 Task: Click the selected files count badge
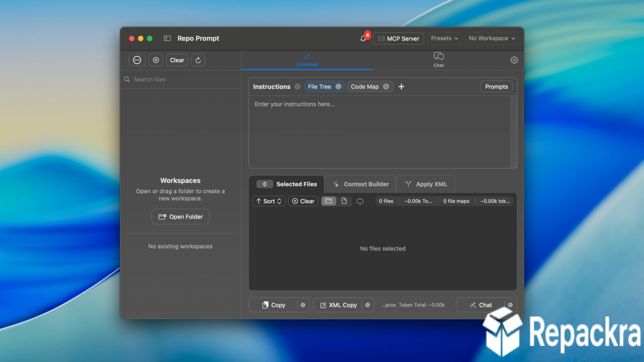pyautogui.click(x=264, y=184)
